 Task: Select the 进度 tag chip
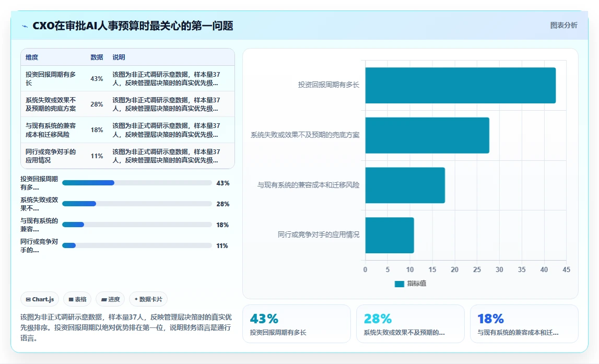[x=110, y=299]
